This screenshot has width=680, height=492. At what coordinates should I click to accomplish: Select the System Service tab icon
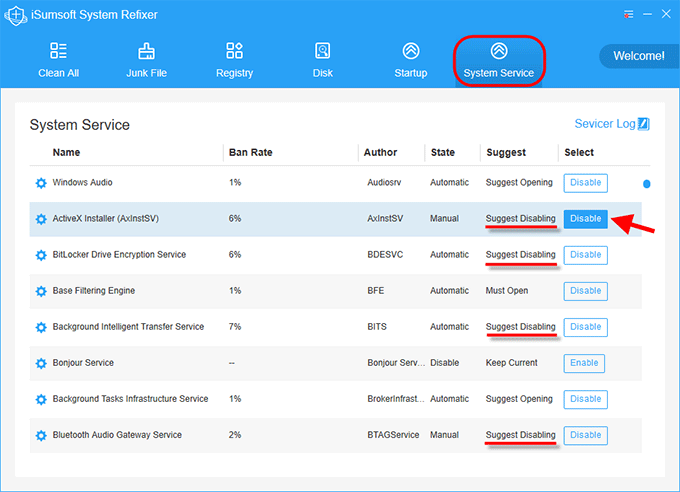point(499,51)
